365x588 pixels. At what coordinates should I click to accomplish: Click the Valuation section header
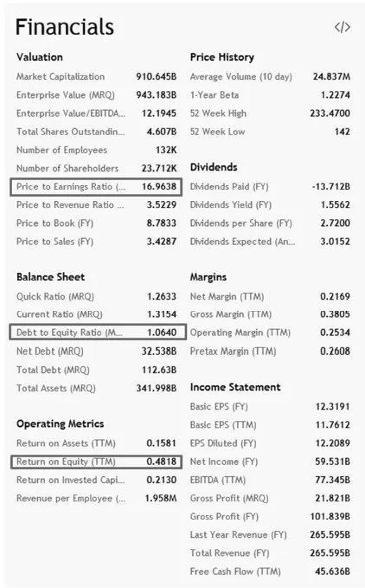[40, 57]
